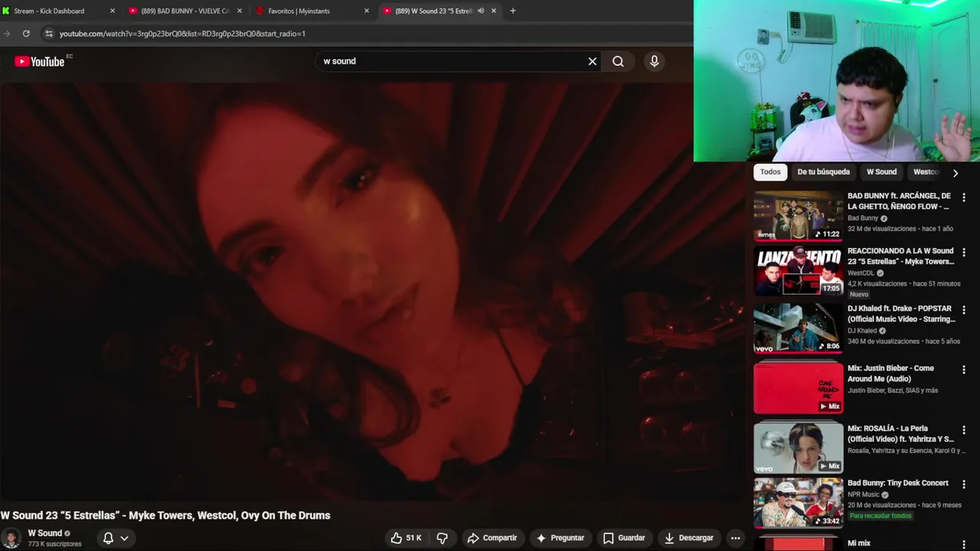Open W Sound channel name link

point(45,533)
